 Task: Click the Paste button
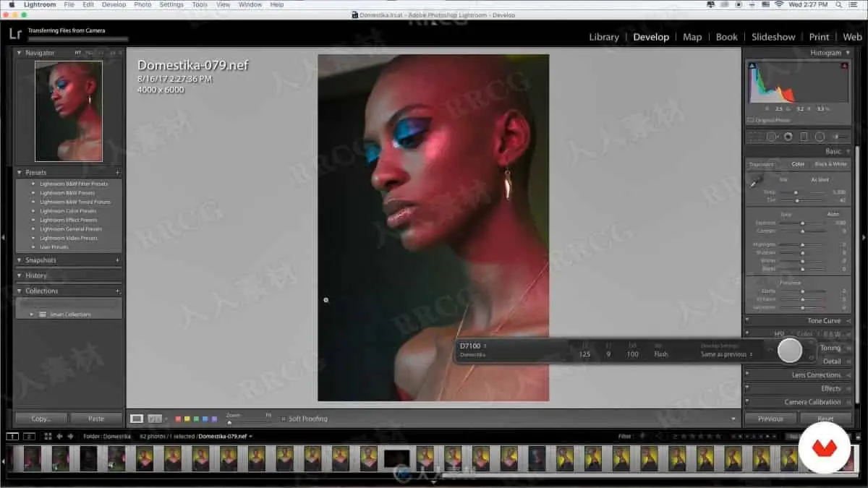point(95,419)
